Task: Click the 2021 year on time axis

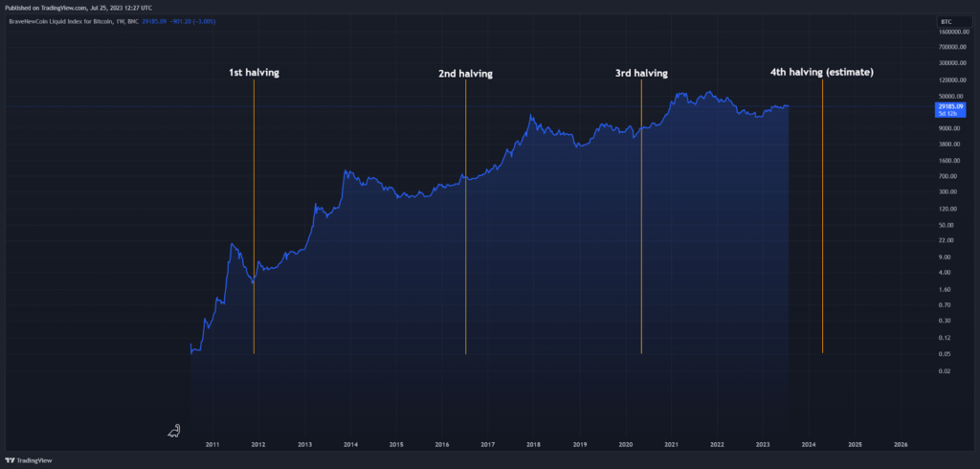Action: pos(672,445)
